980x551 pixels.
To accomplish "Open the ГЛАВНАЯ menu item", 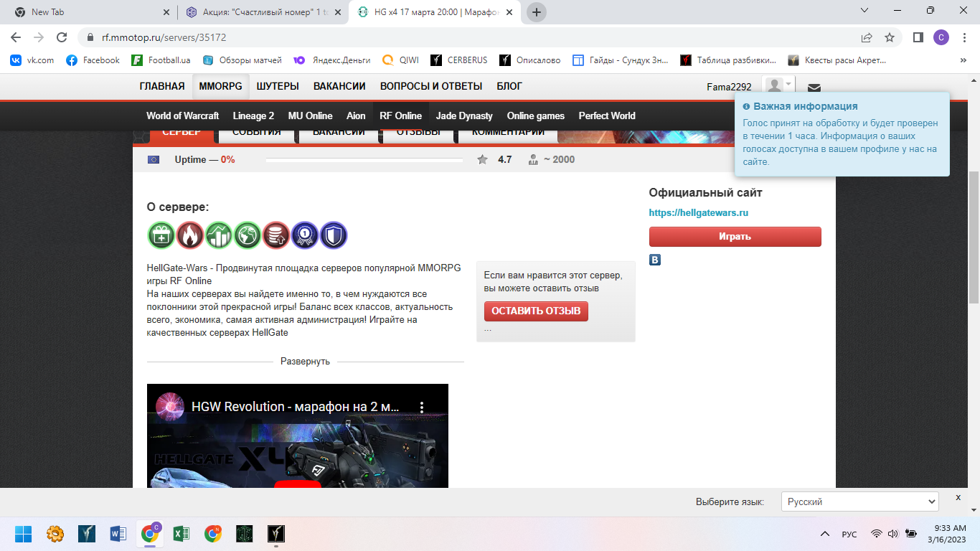I will pyautogui.click(x=162, y=86).
